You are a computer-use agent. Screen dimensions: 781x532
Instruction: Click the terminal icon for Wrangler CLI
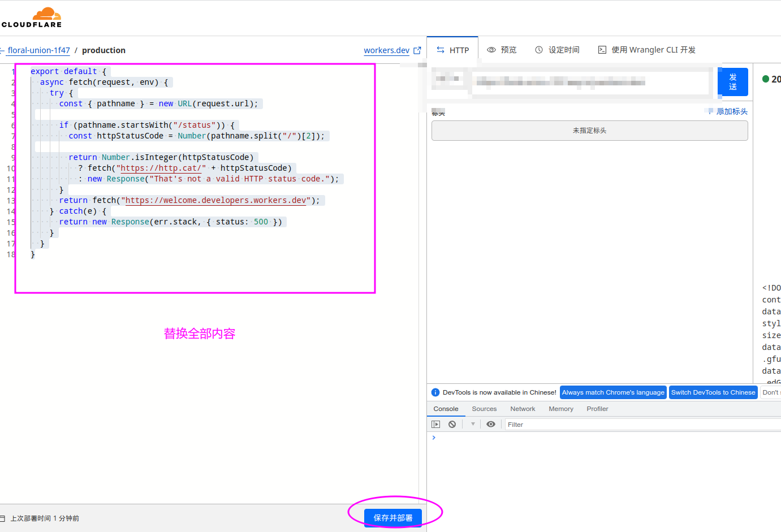[x=602, y=50]
